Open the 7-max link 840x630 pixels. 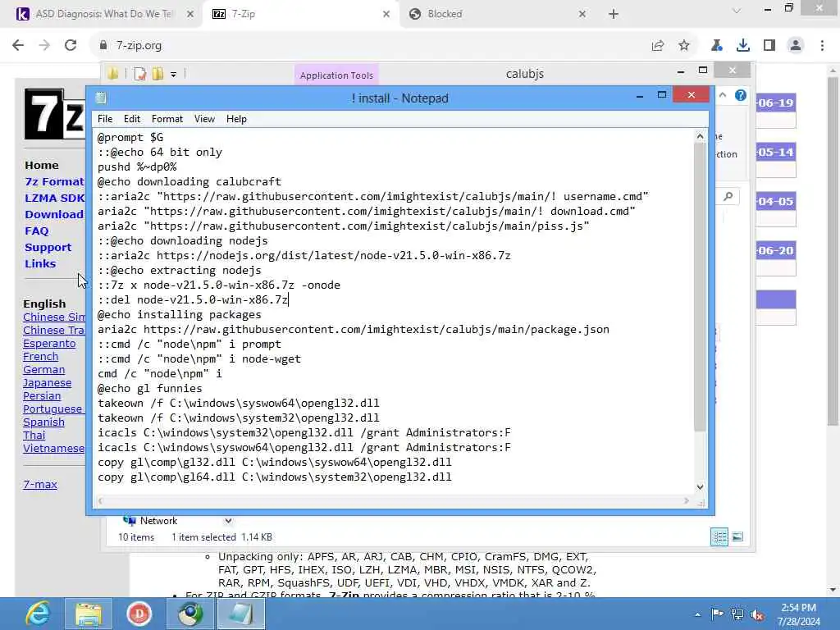[40, 484]
